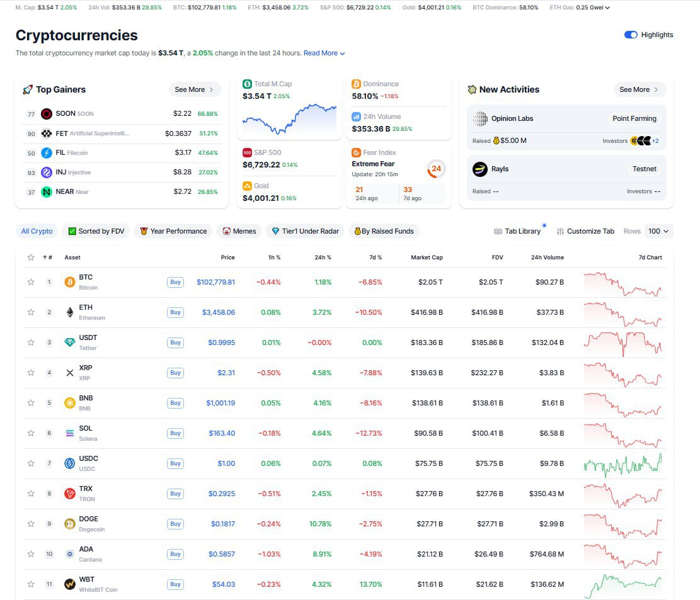Click the Customize Tab icon

[560, 231]
